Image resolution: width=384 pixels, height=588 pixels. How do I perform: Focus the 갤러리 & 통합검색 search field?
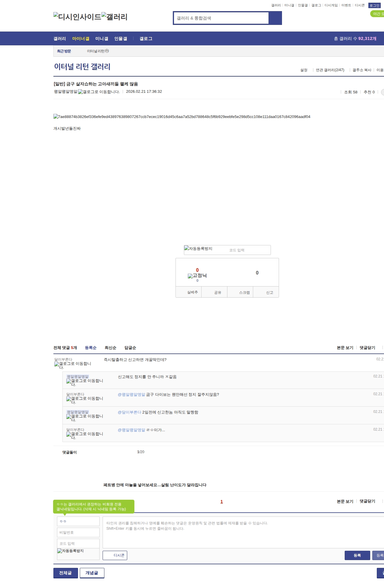[221, 18]
